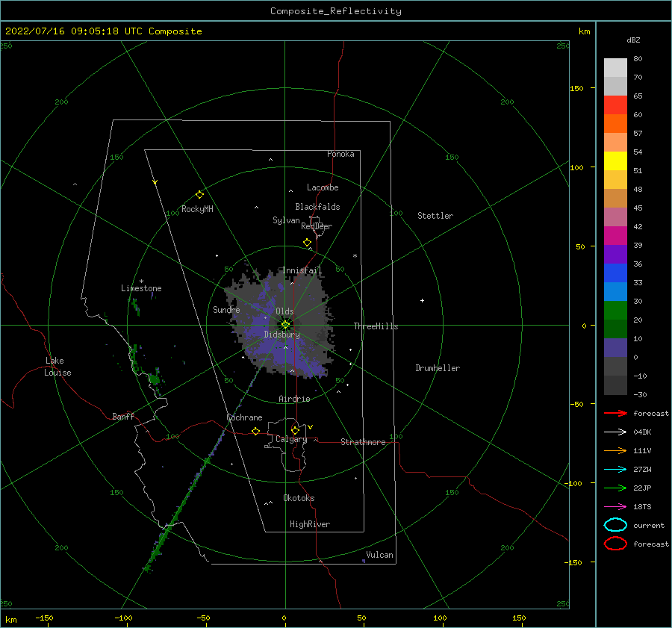Viewport: 672px width, 628px height.
Task: Click the Ponoka city label
Action: pyautogui.click(x=340, y=155)
